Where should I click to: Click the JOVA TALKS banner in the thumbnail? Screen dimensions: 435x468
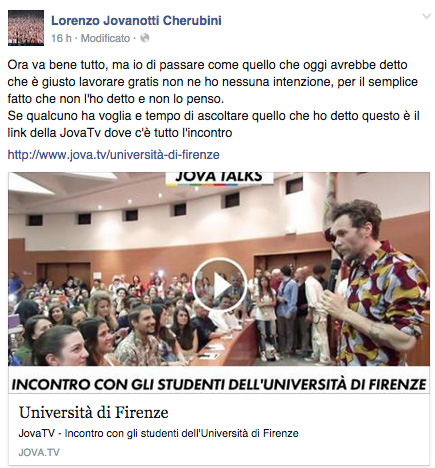[219, 178]
